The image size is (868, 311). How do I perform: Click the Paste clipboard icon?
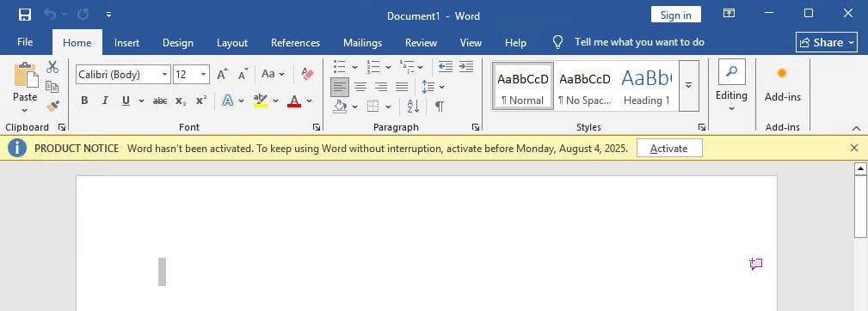[26, 75]
